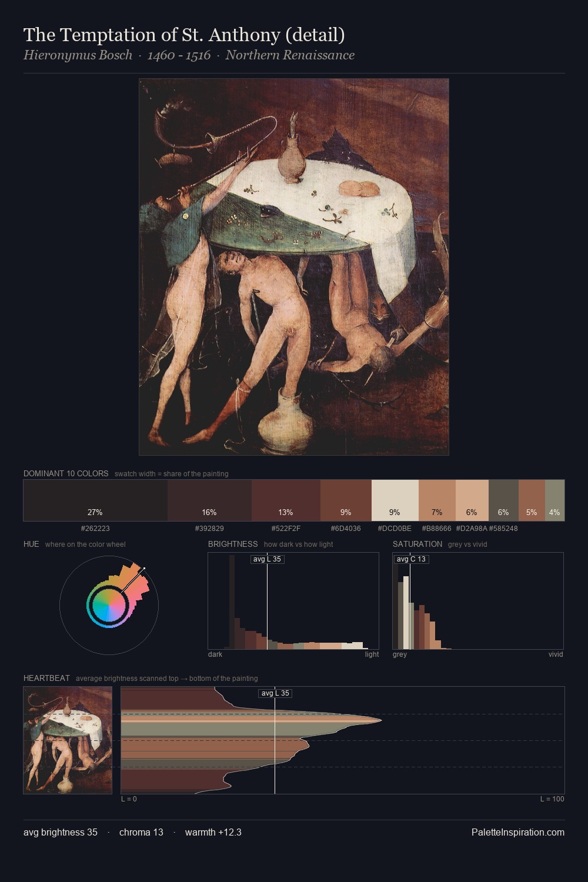Screen dimensions: 588x882
Task: Click "how dark vs how light" caption
Action: (298, 544)
